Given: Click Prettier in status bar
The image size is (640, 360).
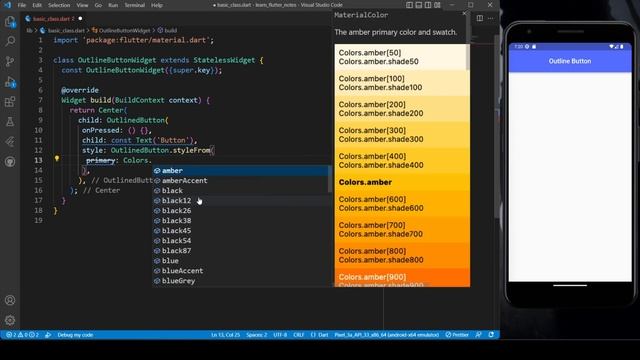Looking at the screenshot, I should click(x=457, y=335).
